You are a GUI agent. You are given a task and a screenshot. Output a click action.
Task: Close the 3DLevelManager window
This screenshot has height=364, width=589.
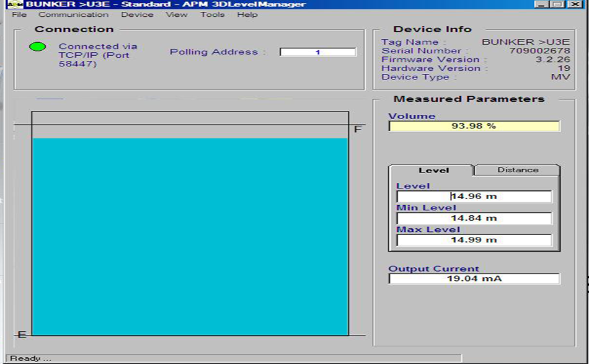575,4
